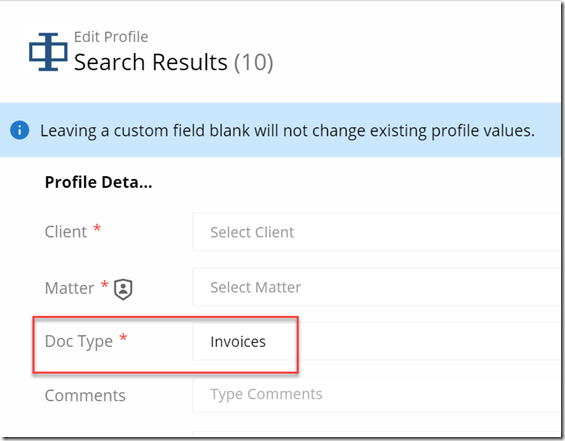
Task: Open the Select Client field
Action: click(x=377, y=232)
